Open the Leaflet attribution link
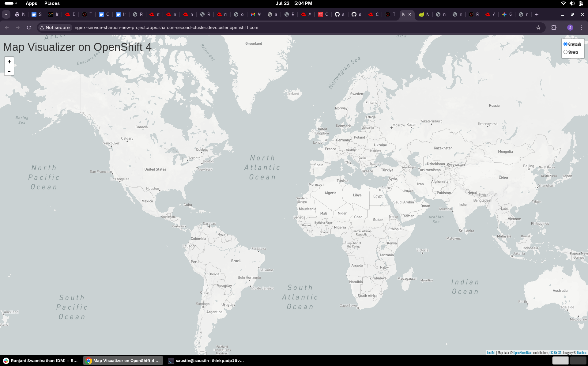Viewport: 588px width, 366px height. [x=491, y=353]
